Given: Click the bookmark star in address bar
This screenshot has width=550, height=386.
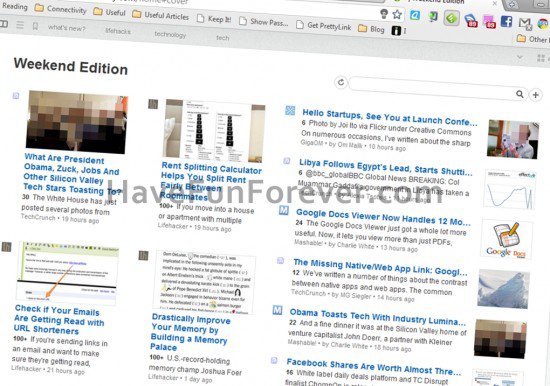Looking at the screenshot, I should pyautogui.click(x=397, y=14).
